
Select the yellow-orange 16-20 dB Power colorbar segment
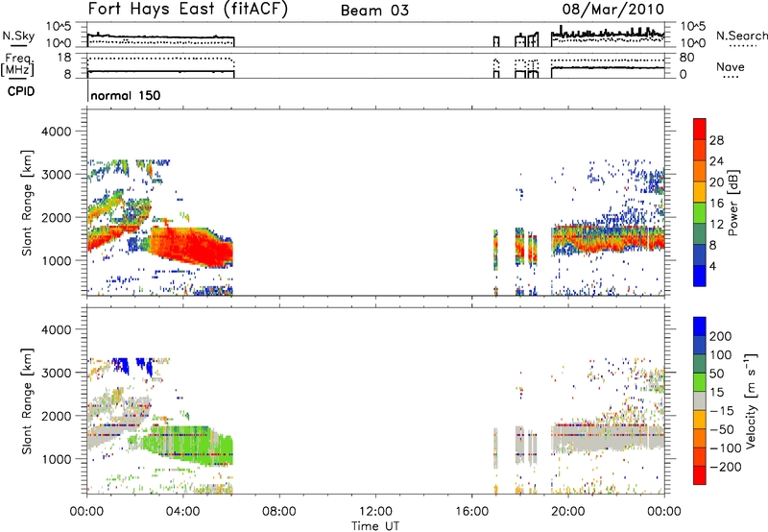pyautogui.click(x=700, y=192)
